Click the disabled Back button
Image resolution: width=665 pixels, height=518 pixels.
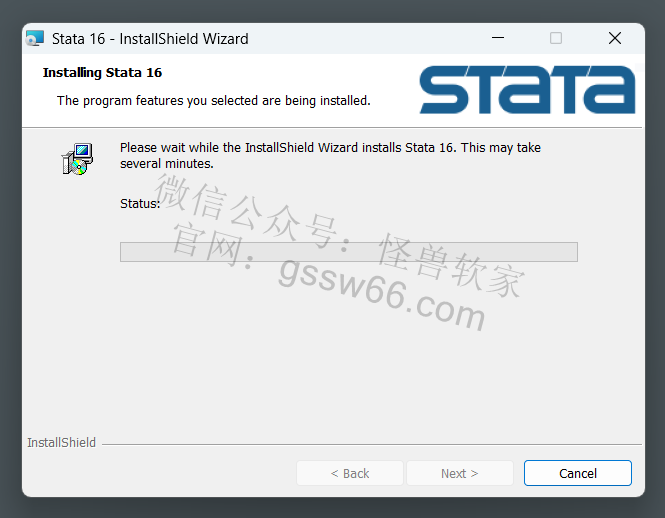[x=350, y=473]
